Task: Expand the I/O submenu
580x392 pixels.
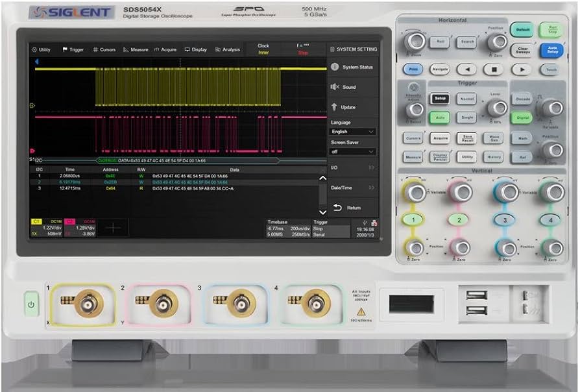Action: point(353,167)
